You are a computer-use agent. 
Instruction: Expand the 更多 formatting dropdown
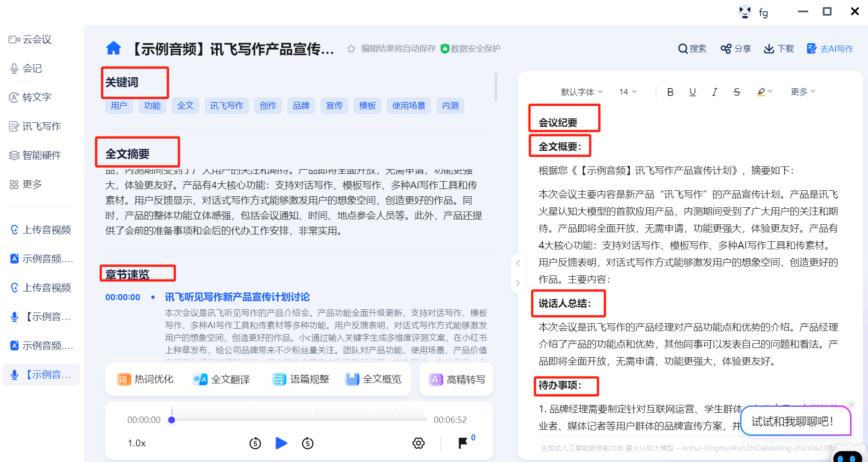(x=803, y=92)
